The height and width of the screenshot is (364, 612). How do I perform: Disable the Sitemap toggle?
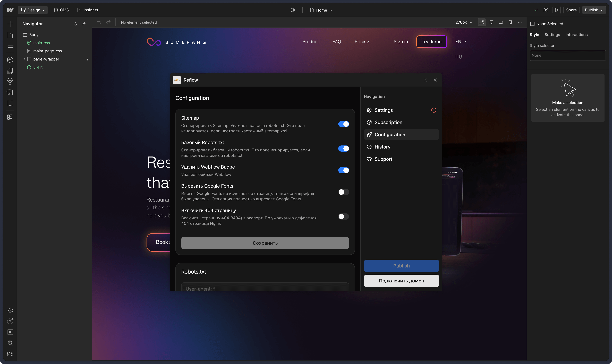[343, 124]
